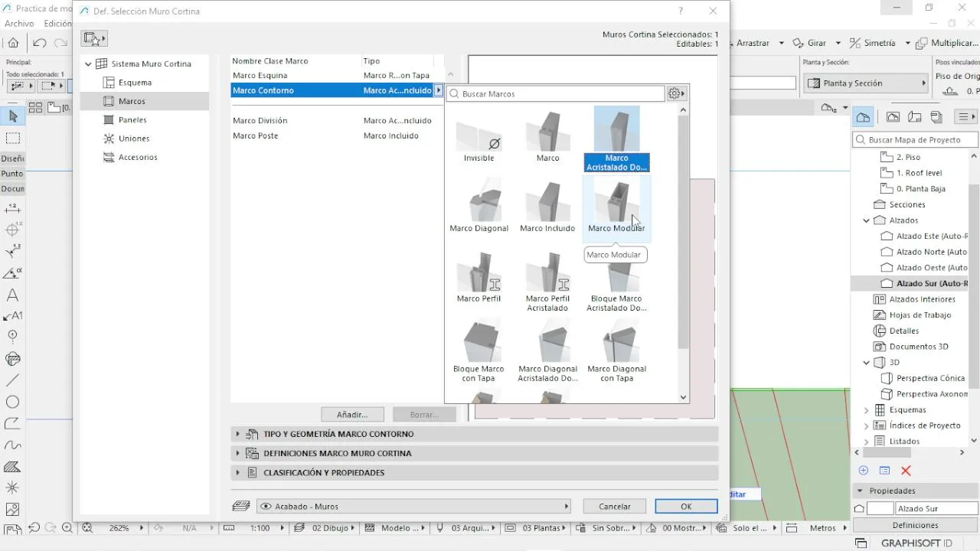Expand Tipo y Geometría Marco Contorno panel

475,434
